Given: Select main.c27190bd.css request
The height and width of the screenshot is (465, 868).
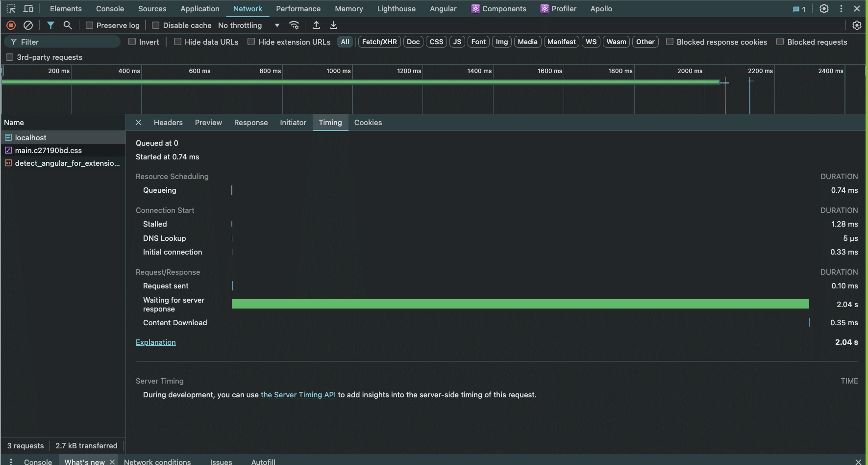Looking at the screenshot, I should (48, 151).
